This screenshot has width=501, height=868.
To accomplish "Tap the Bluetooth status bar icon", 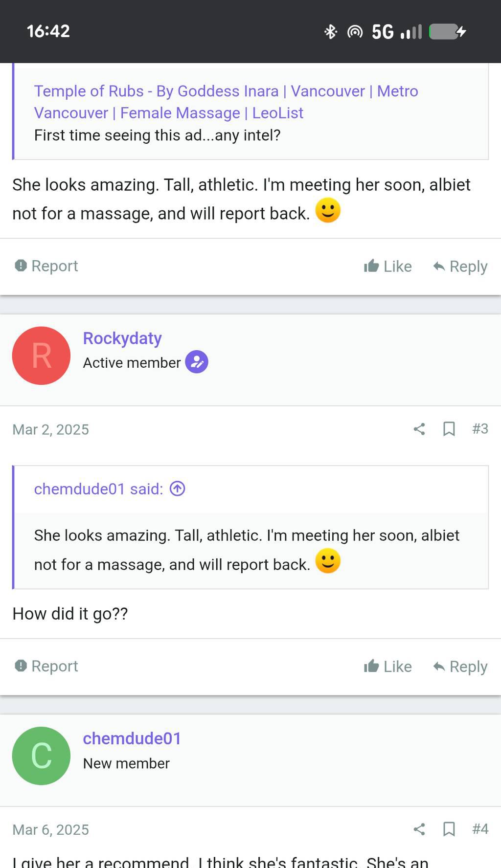I will tap(331, 32).
